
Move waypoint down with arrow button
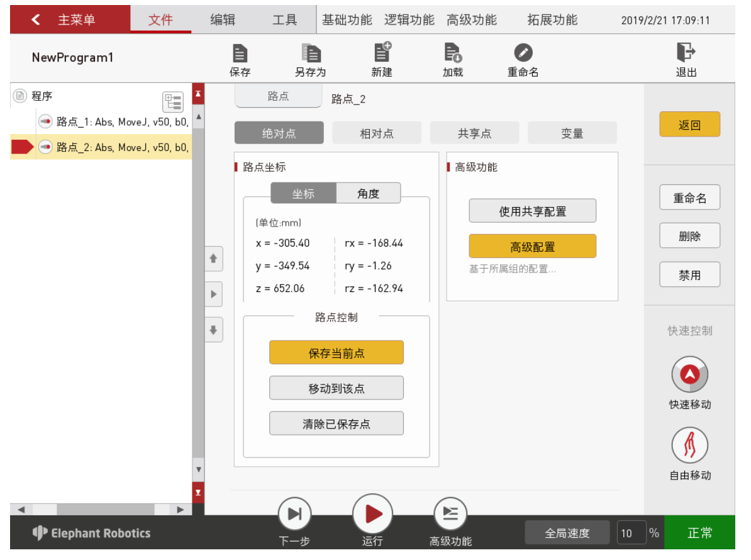point(214,330)
